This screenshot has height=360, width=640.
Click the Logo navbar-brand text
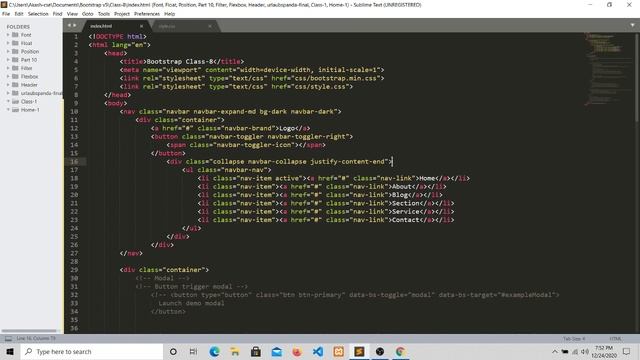(x=287, y=128)
